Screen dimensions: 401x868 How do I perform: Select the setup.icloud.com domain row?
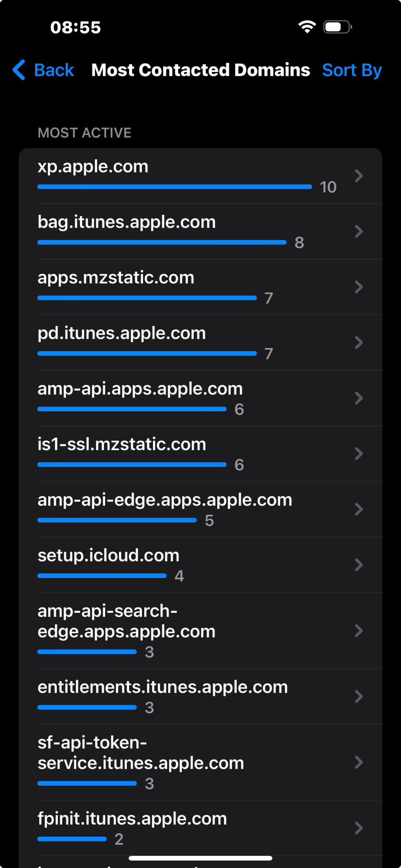click(x=200, y=565)
